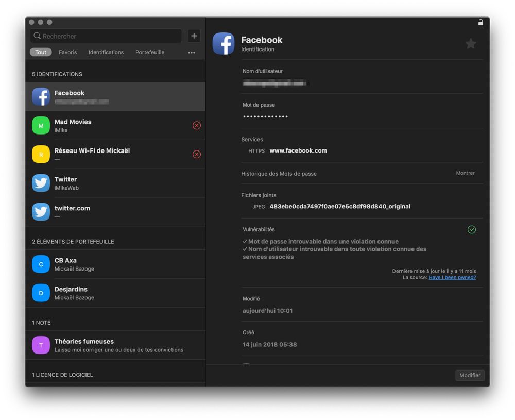Click red warning icon on Mad Movies
Viewport: 515px width, 420px height.
tap(197, 126)
